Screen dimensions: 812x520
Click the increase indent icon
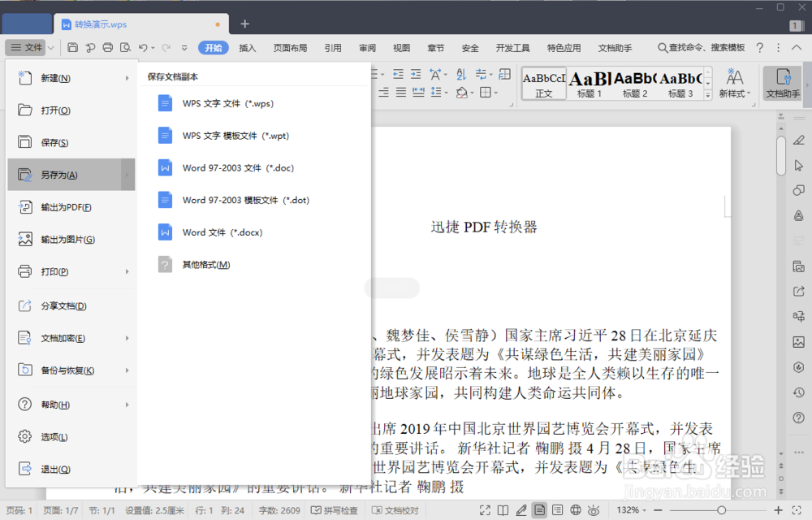pyautogui.click(x=416, y=75)
